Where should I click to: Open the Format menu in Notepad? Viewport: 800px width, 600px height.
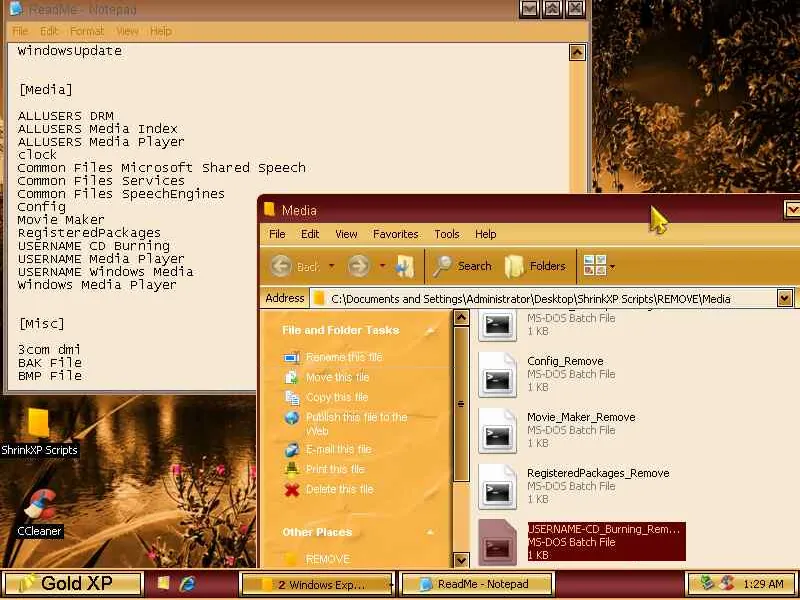[87, 31]
